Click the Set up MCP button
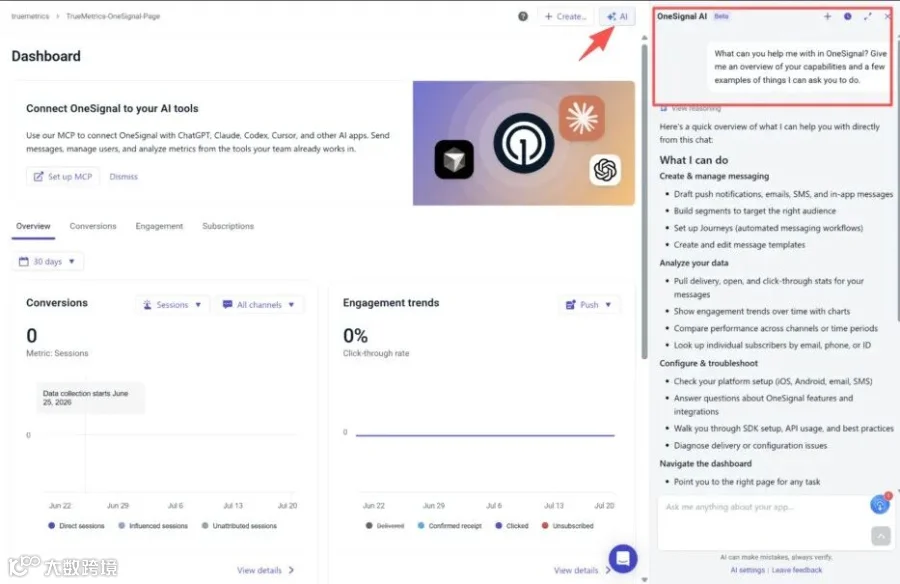 [x=63, y=176]
